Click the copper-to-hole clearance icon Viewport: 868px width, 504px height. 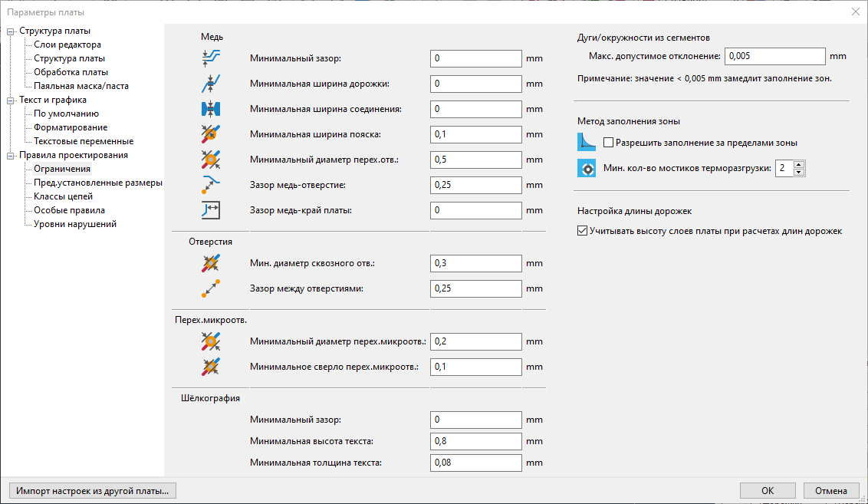210,185
